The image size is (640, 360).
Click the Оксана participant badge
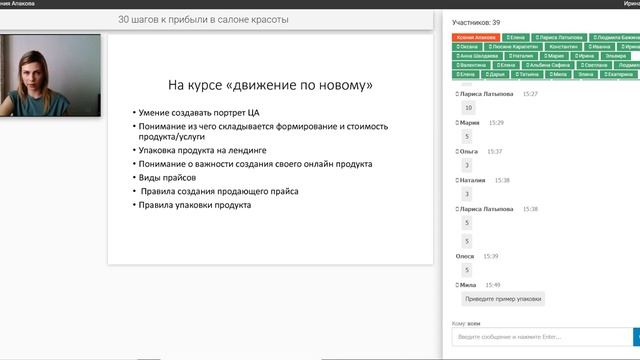pos(467,47)
